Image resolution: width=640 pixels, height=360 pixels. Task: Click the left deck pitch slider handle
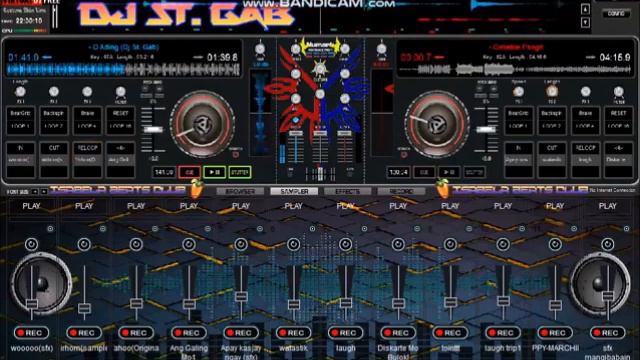tap(153, 129)
